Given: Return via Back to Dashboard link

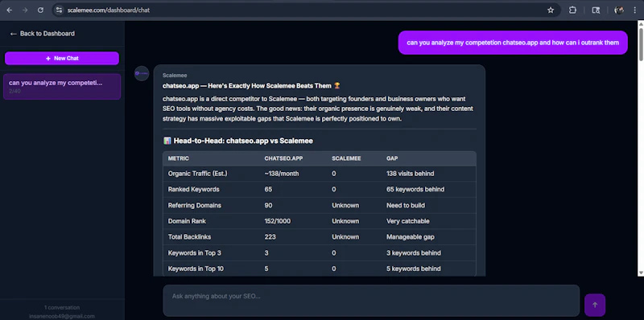Looking at the screenshot, I should [43, 34].
